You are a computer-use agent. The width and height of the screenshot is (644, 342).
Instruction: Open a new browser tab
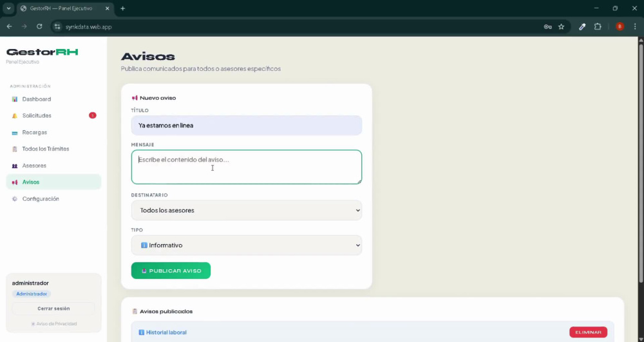[x=123, y=8]
